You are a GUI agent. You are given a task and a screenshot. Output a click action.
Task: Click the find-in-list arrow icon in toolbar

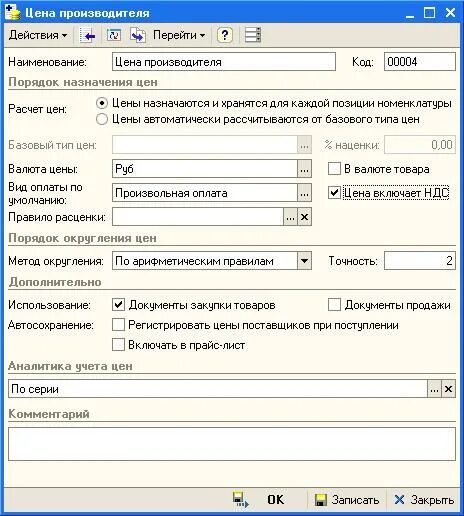[88, 35]
